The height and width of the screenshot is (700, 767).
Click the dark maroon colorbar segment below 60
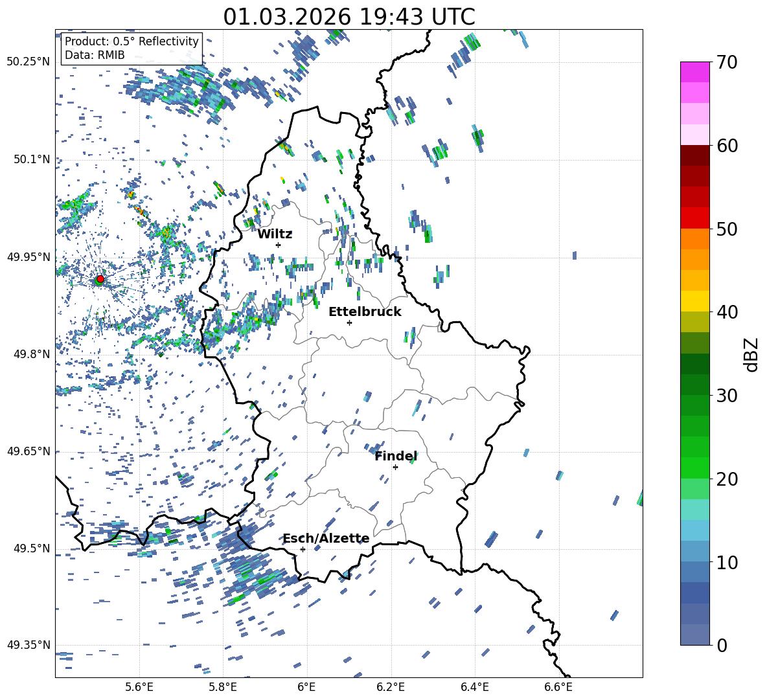tap(694, 155)
